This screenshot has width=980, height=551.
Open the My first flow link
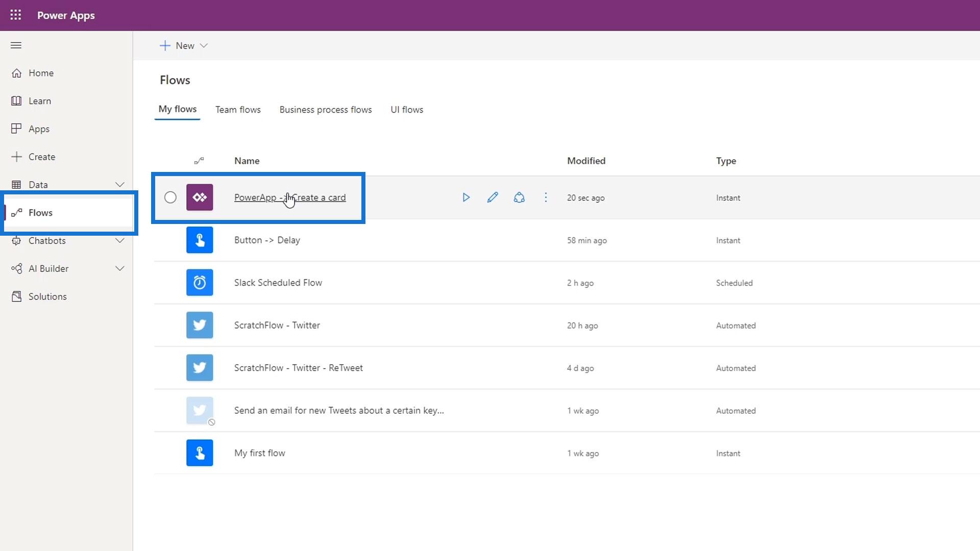click(x=259, y=453)
